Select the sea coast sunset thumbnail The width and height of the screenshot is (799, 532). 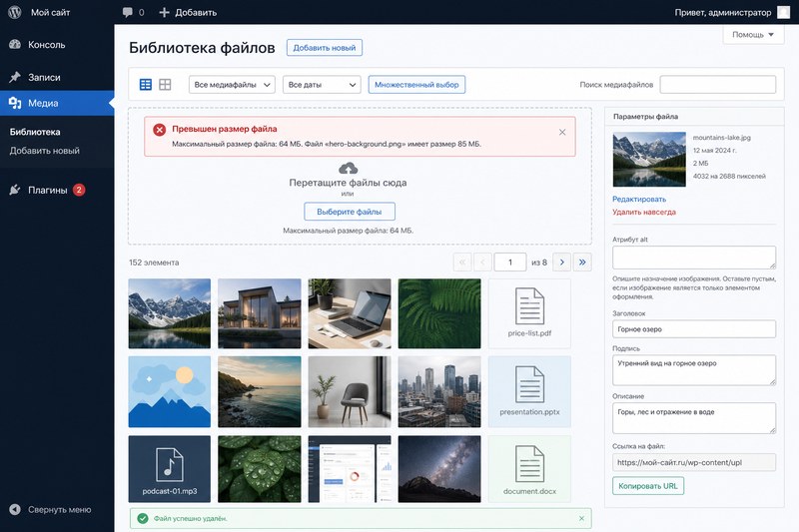260,391
